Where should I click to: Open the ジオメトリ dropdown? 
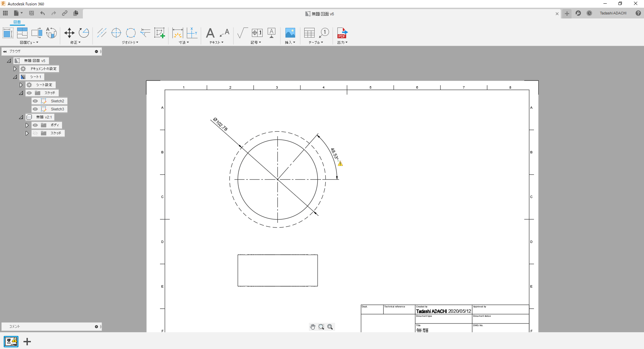[130, 43]
